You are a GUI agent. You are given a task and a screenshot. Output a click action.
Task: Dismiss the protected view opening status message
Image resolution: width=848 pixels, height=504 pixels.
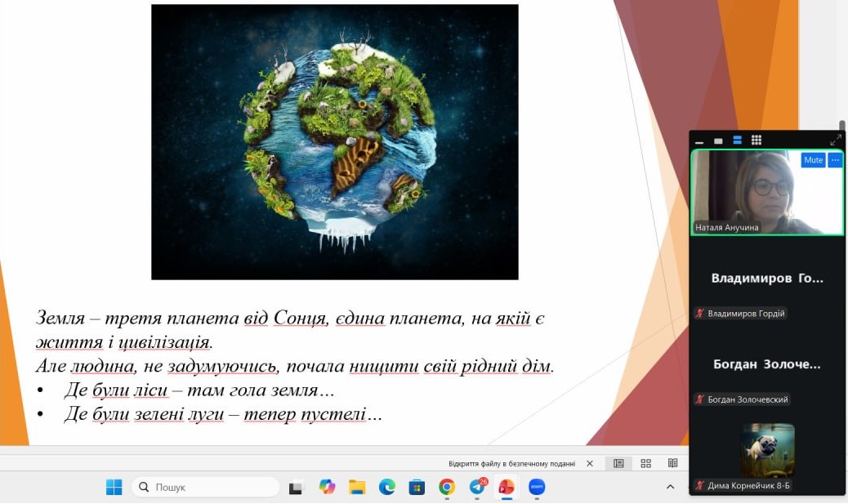tap(590, 463)
